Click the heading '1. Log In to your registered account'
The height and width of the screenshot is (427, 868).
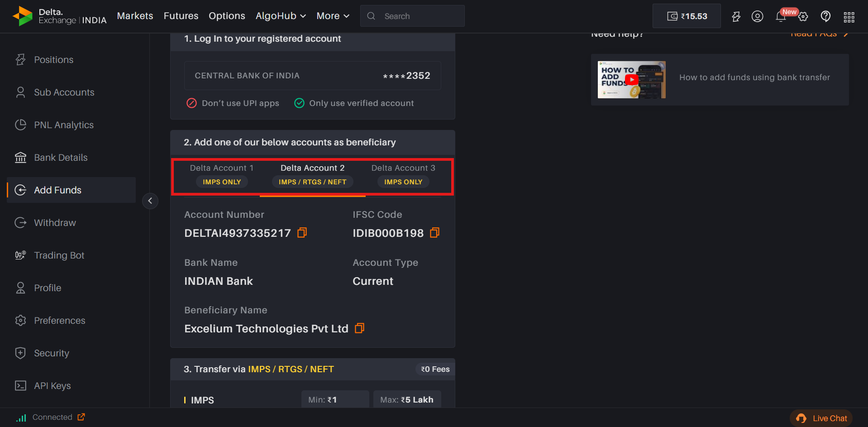262,38
